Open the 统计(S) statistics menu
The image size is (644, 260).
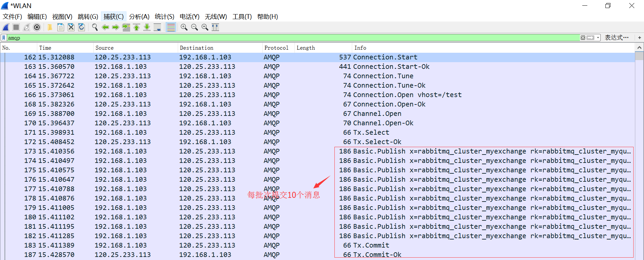pos(164,16)
